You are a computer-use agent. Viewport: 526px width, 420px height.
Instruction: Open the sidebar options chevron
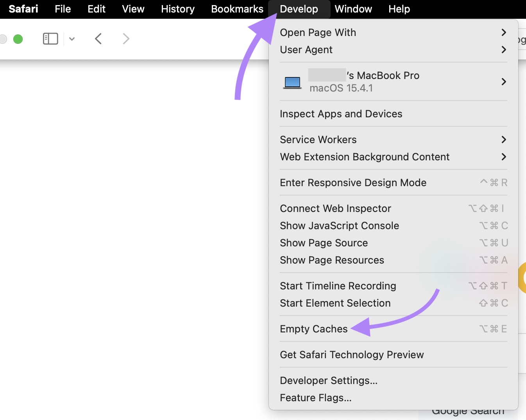(x=72, y=39)
